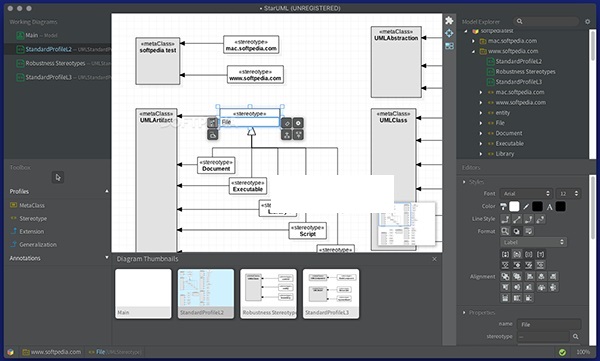
Task: Collapse the Profiles toolbox section
Action: point(106,191)
